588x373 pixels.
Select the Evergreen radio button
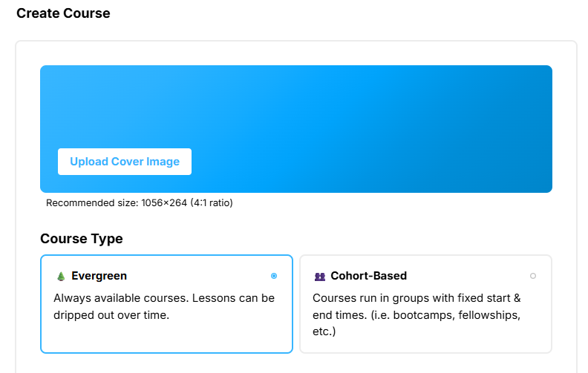(x=274, y=276)
